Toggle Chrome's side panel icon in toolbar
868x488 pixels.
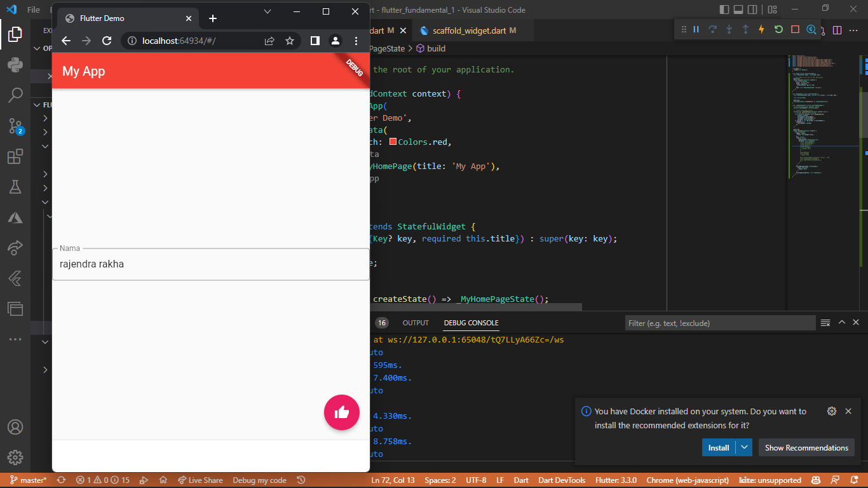click(x=315, y=40)
